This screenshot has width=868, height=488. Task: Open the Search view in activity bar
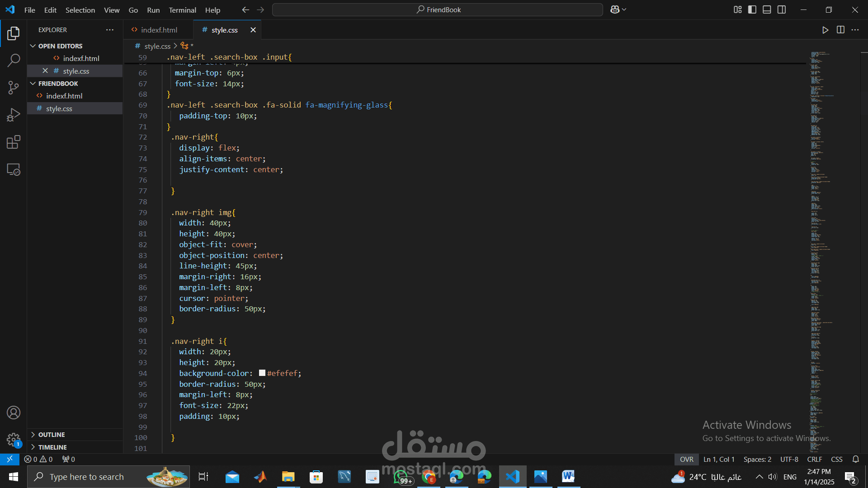(14, 60)
